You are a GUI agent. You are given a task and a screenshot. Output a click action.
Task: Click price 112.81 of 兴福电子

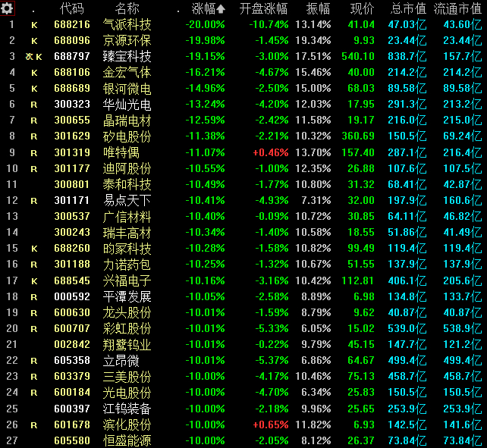[x=358, y=280]
